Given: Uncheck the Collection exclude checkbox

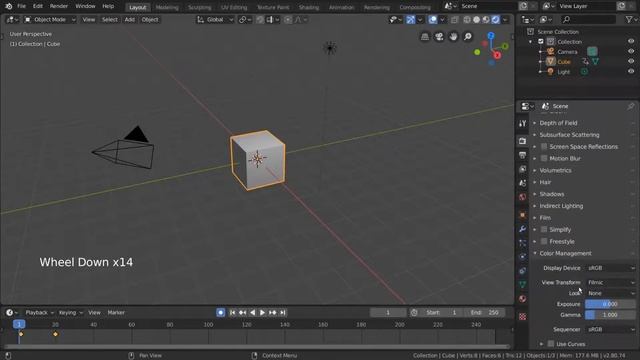Looking at the screenshot, I should pos(541,42).
